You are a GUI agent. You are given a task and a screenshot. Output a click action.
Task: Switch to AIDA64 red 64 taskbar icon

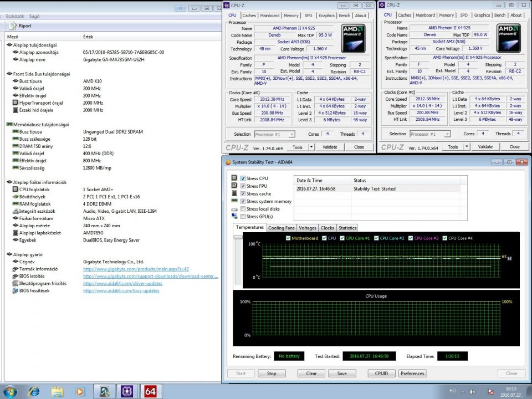click(x=150, y=392)
